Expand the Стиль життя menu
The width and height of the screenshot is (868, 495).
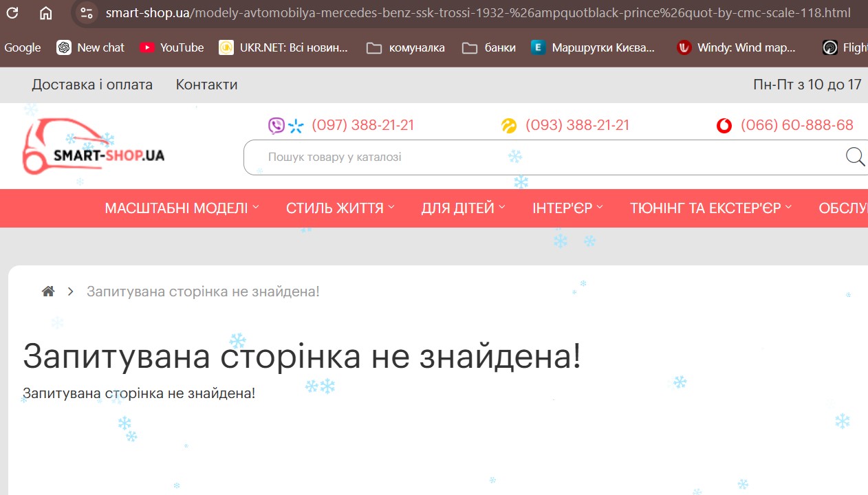coord(340,208)
